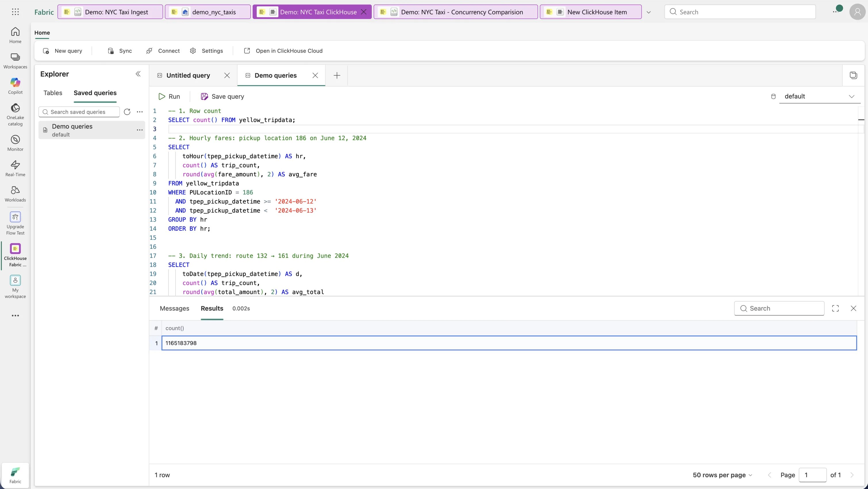This screenshot has height=489, width=868.
Task: Go to next results page
Action: (x=852, y=475)
